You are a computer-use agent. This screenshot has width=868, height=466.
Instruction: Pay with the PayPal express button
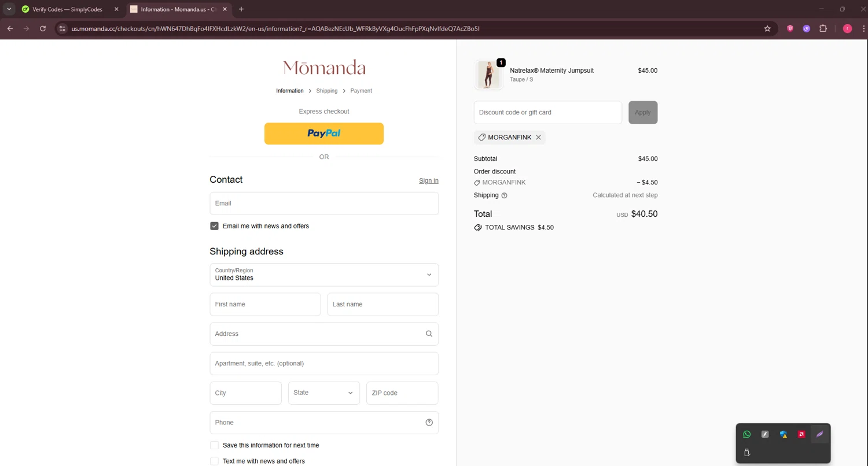point(324,134)
